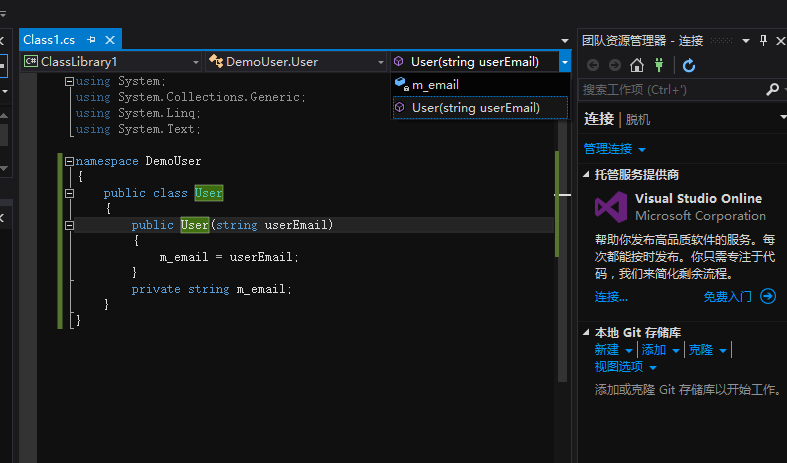Collapse the 本地 Git 存储库 section
787x463 pixels.
coord(586,332)
